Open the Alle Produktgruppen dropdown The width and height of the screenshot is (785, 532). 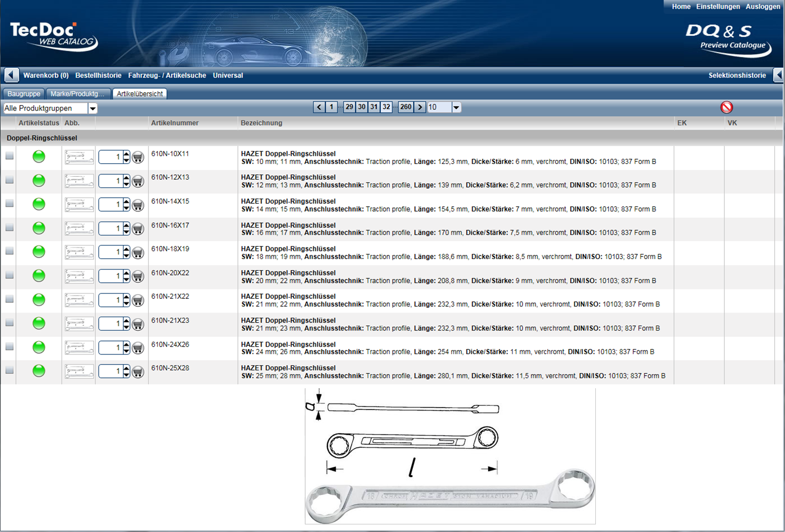tap(93, 108)
